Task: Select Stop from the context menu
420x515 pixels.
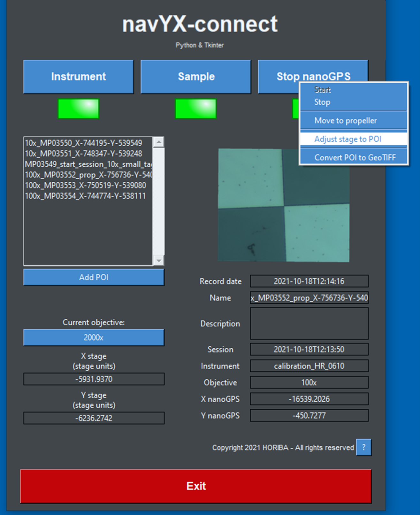Action: tap(322, 102)
